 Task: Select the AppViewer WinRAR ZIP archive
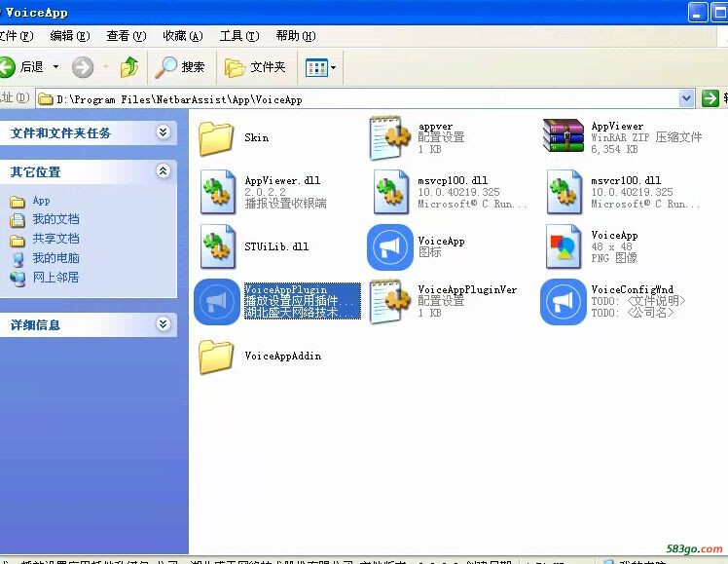click(x=564, y=138)
